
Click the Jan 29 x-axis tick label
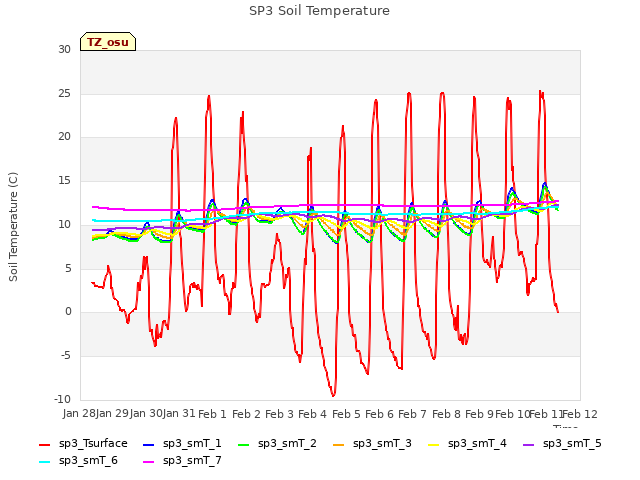click(112, 414)
